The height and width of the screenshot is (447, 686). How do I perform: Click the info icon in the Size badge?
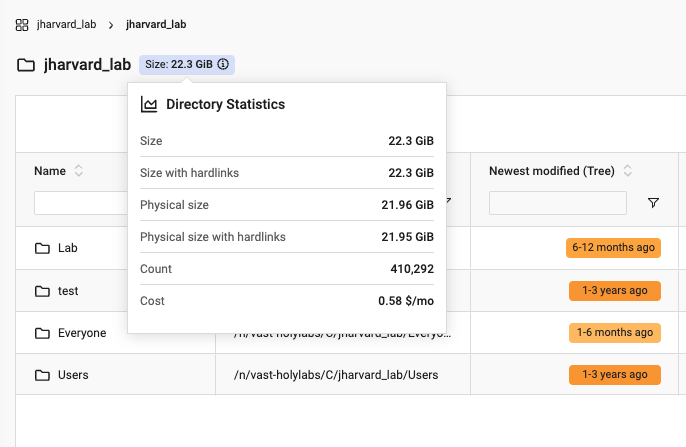223,64
